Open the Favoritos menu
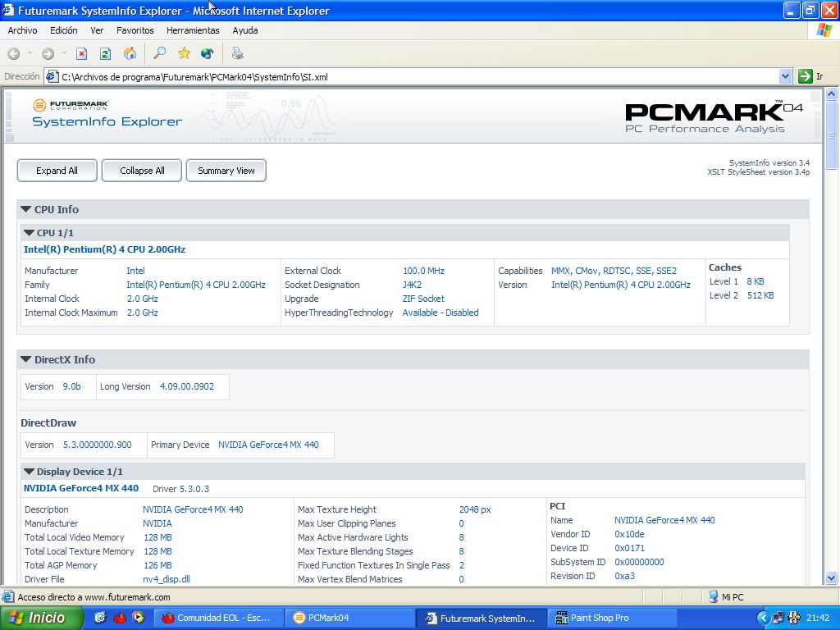 [135, 30]
